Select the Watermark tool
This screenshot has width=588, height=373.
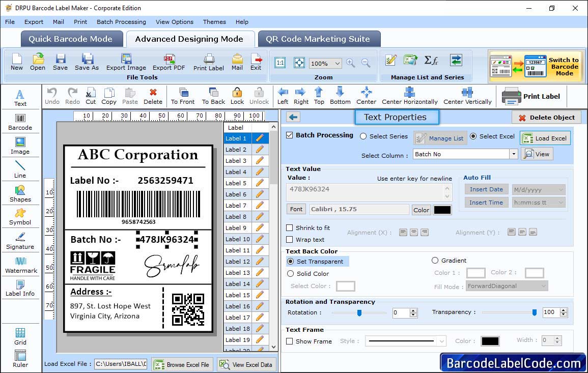[x=21, y=265]
